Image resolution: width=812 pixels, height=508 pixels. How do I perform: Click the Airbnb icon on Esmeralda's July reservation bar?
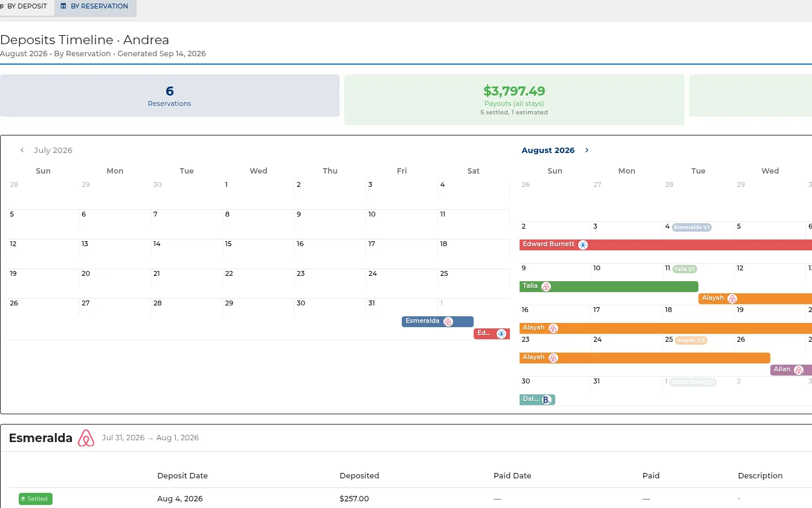(x=448, y=322)
